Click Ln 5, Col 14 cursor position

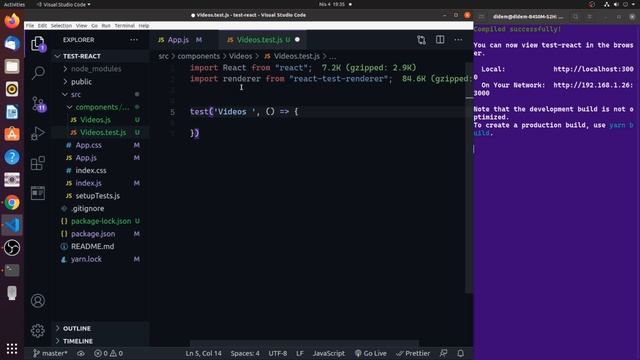point(204,353)
